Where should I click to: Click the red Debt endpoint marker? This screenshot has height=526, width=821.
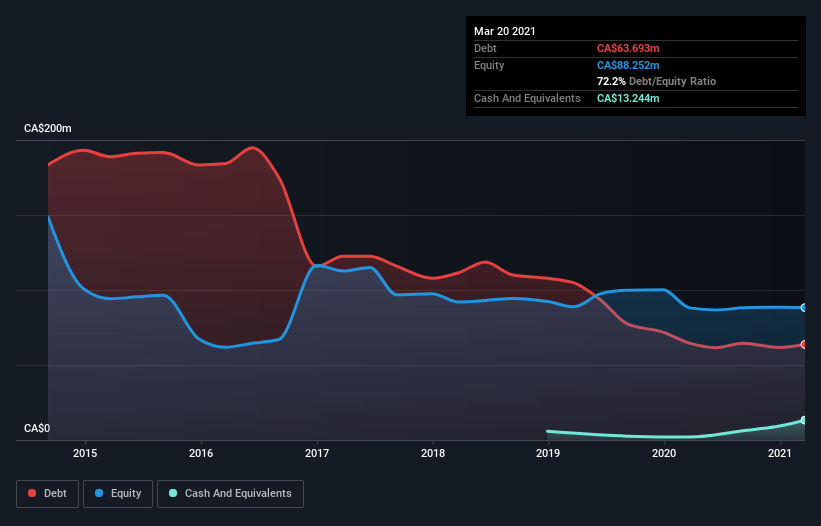(804, 344)
